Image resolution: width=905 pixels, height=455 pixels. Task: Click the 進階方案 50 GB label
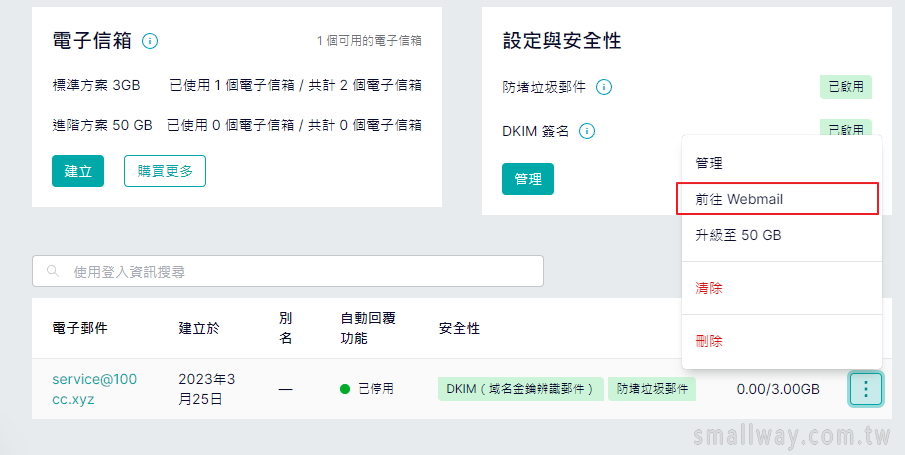(102, 125)
